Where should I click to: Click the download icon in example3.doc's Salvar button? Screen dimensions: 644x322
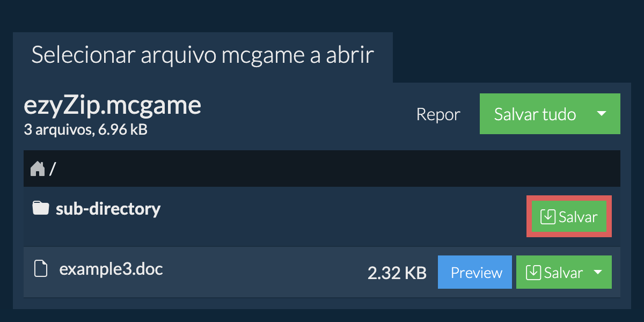[x=533, y=272]
